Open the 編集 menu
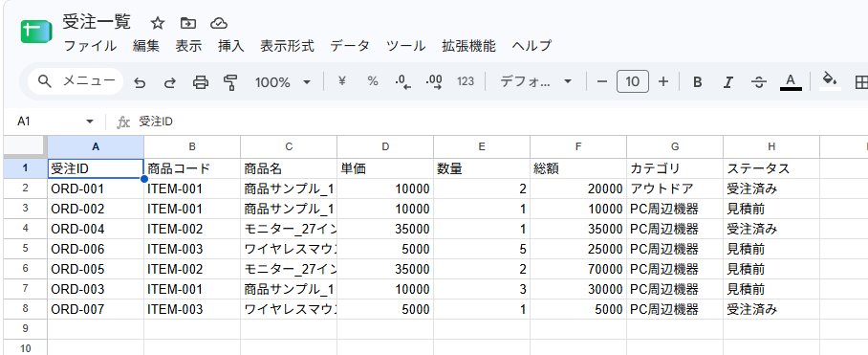 146,45
